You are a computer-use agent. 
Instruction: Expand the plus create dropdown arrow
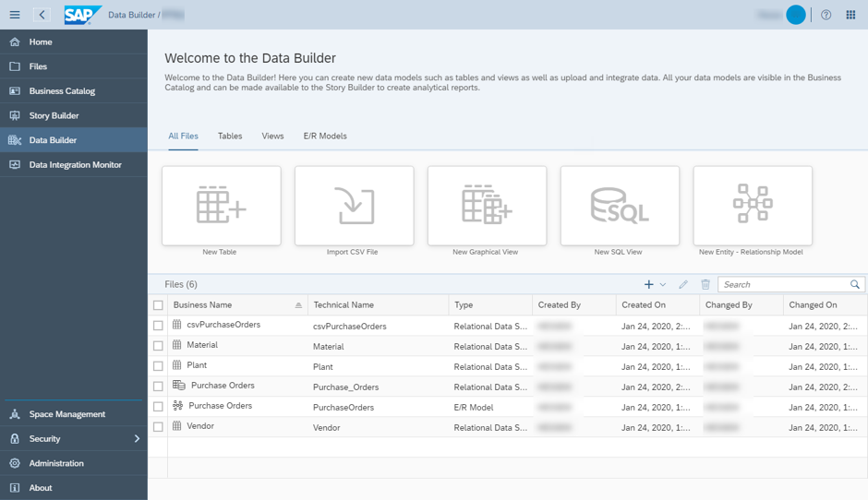click(663, 284)
